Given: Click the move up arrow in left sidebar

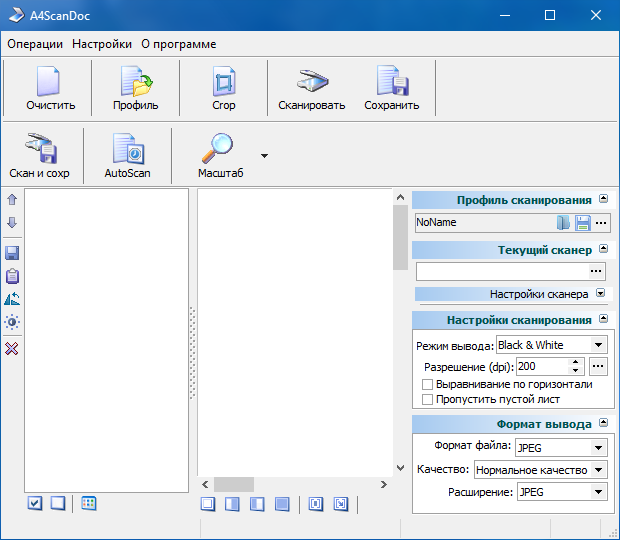Looking at the screenshot, I should [x=12, y=201].
